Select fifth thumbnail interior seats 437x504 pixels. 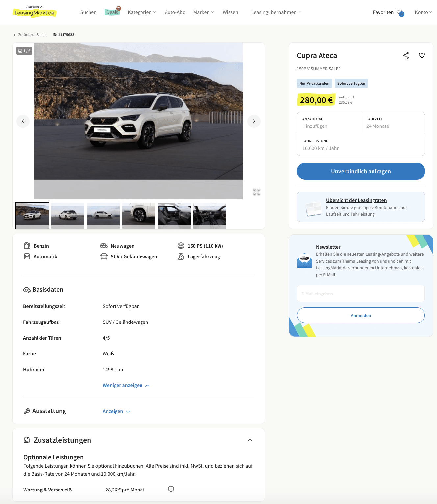point(174,215)
